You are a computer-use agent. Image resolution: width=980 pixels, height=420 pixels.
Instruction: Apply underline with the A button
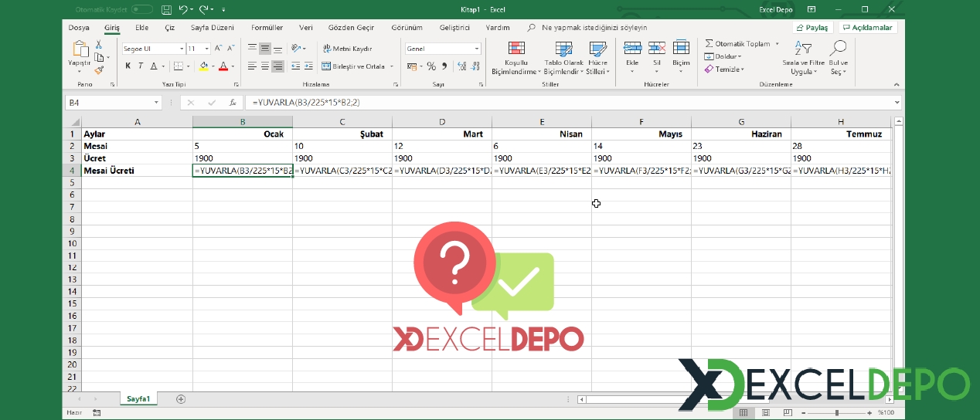pyautogui.click(x=153, y=66)
